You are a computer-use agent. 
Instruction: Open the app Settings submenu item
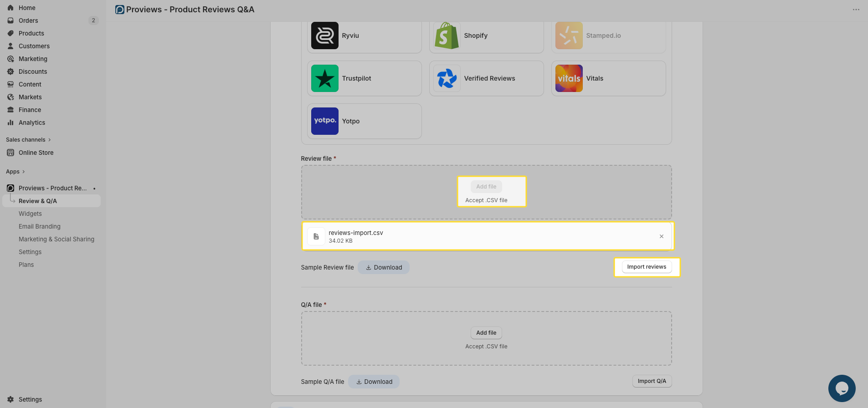click(x=30, y=252)
